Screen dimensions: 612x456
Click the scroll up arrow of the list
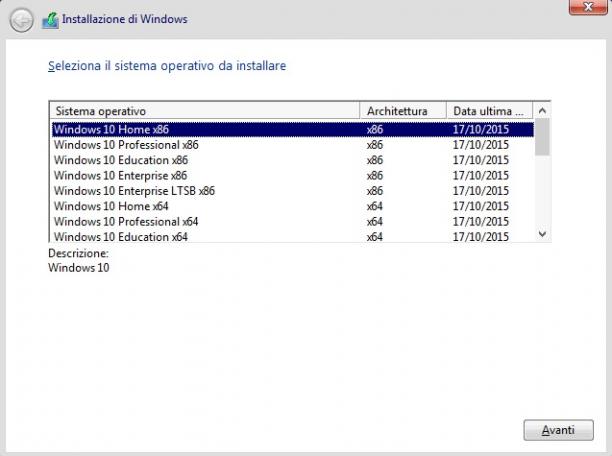[542, 111]
